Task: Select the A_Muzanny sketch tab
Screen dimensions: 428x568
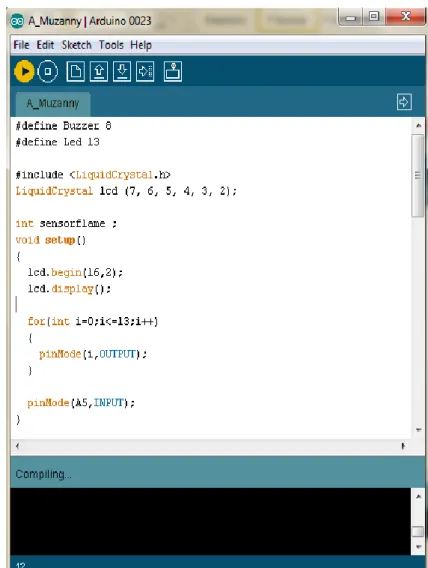Action: (x=53, y=104)
